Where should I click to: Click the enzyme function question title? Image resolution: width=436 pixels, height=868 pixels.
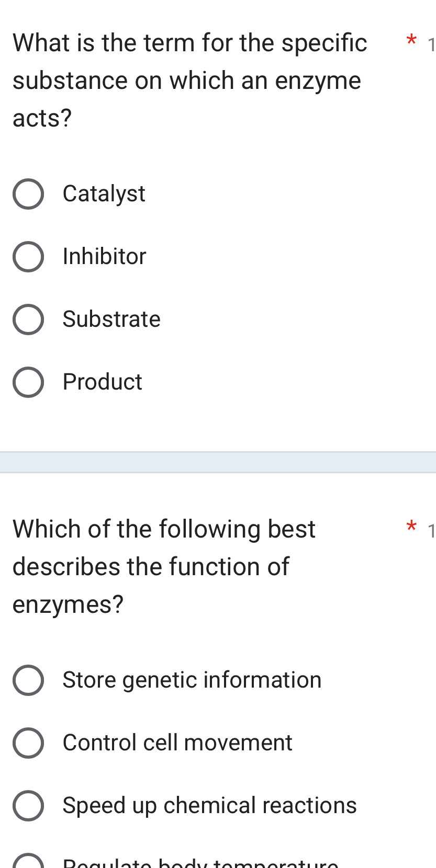[x=164, y=567]
